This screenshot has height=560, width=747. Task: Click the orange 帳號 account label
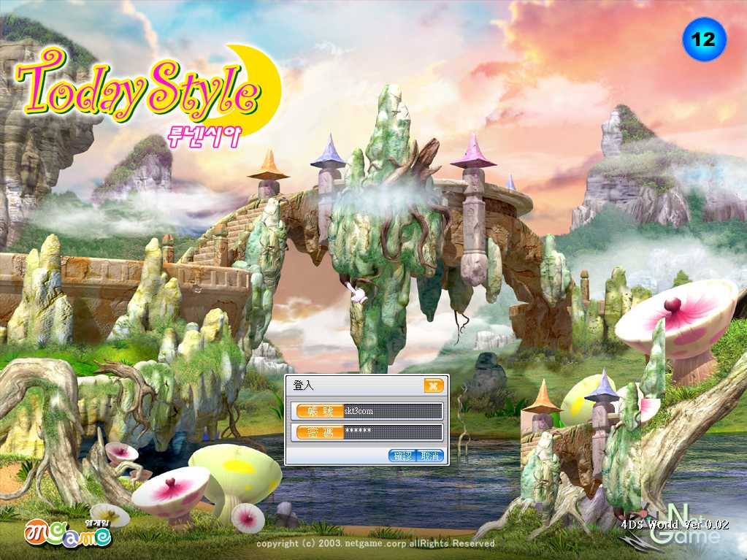tap(318, 411)
